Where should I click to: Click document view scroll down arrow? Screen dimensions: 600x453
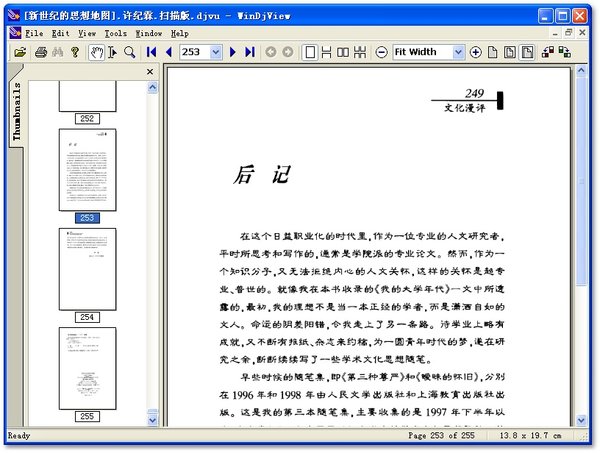(x=581, y=420)
